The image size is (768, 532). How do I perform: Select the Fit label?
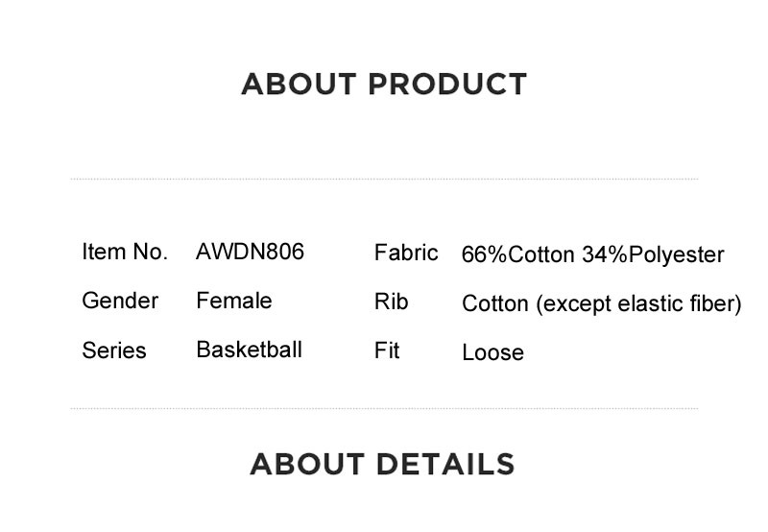387,351
